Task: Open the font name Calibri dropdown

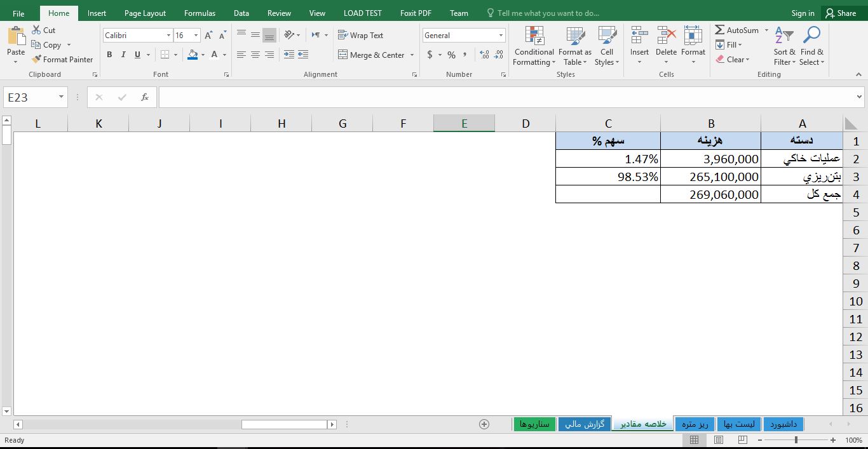Action: tap(168, 36)
